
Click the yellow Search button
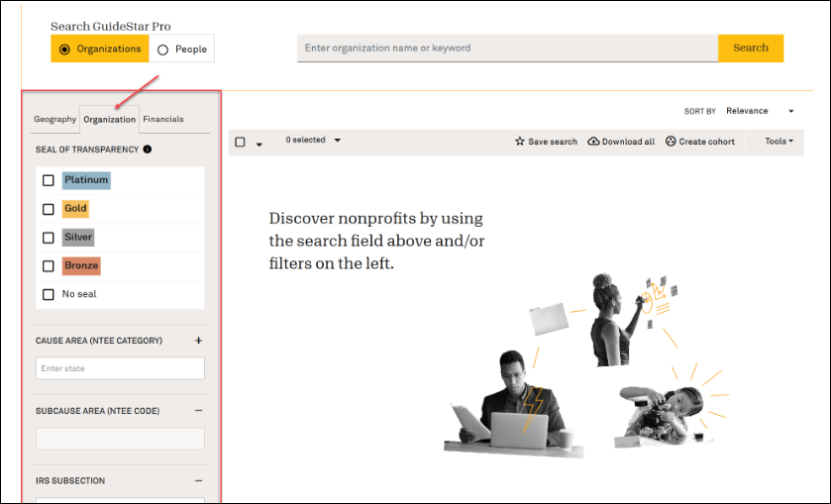[x=751, y=49]
